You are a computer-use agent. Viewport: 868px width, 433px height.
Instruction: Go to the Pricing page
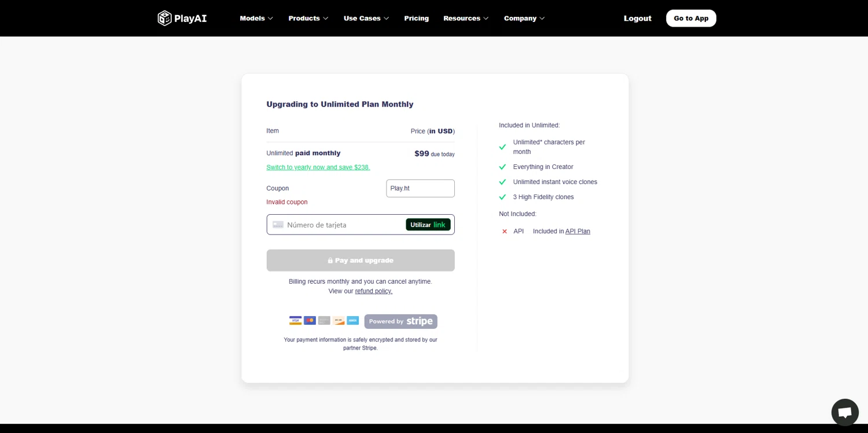[x=417, y=19]
